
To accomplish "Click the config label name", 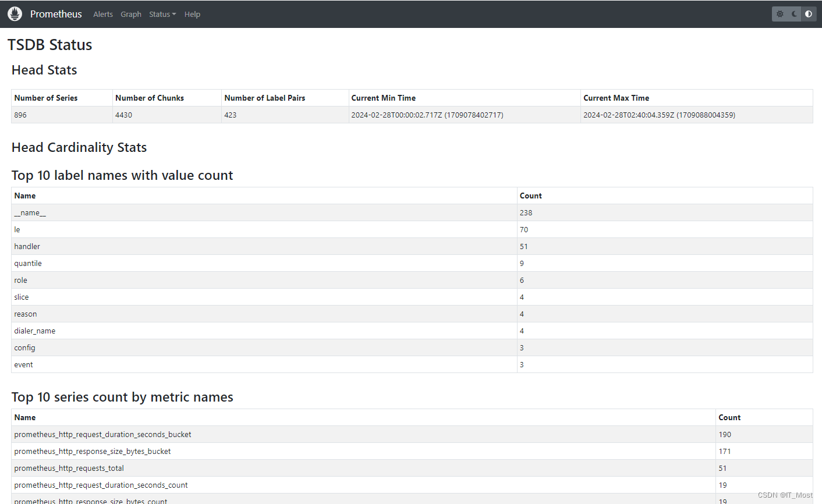I will [x=25, y=347].
